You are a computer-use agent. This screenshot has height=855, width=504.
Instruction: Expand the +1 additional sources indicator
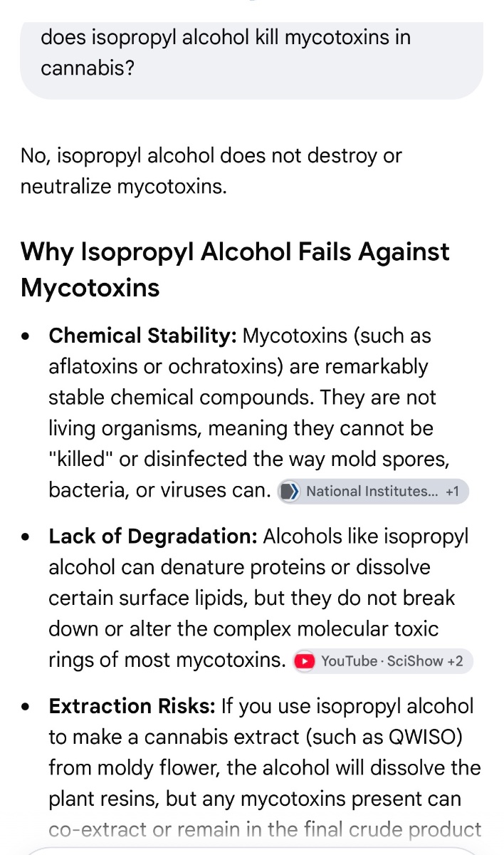click(452, 492)
